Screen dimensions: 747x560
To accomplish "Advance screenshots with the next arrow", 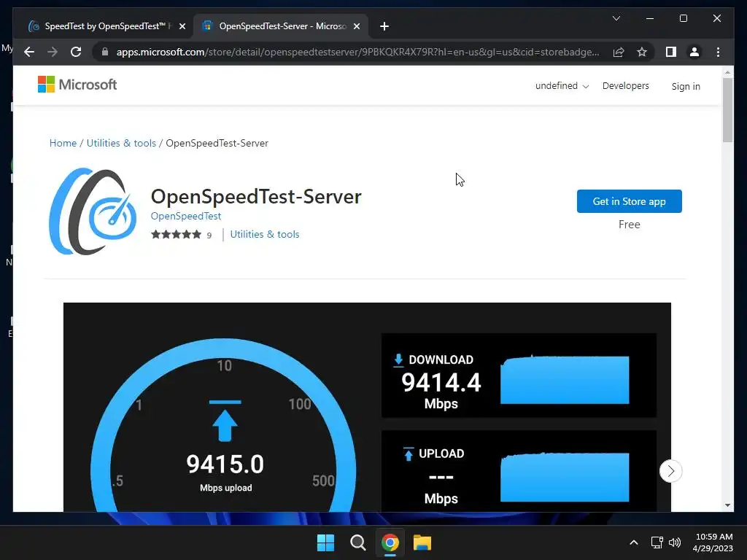I will (x=670, y=471).
